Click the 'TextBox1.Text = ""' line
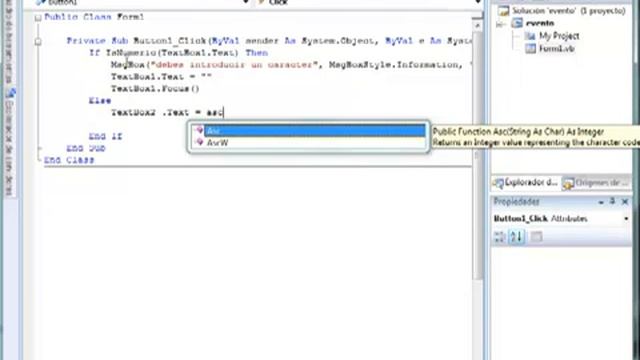 (161, 76)
